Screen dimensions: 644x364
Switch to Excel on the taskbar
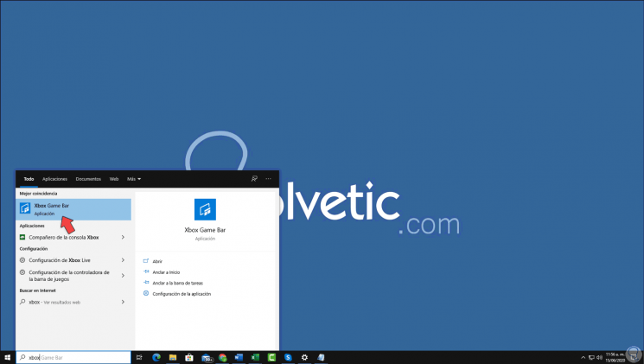[x=255, y=357]
